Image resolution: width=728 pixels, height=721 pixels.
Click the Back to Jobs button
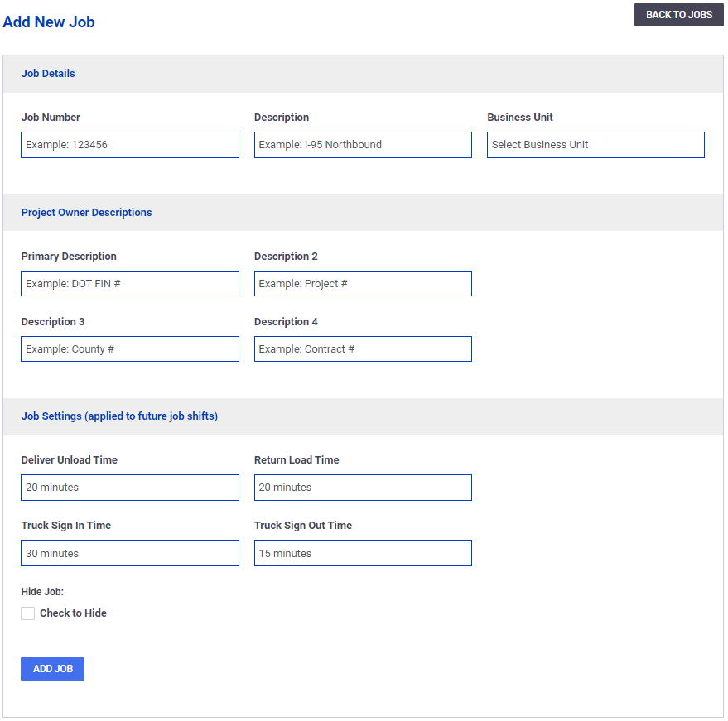(678, 15)
